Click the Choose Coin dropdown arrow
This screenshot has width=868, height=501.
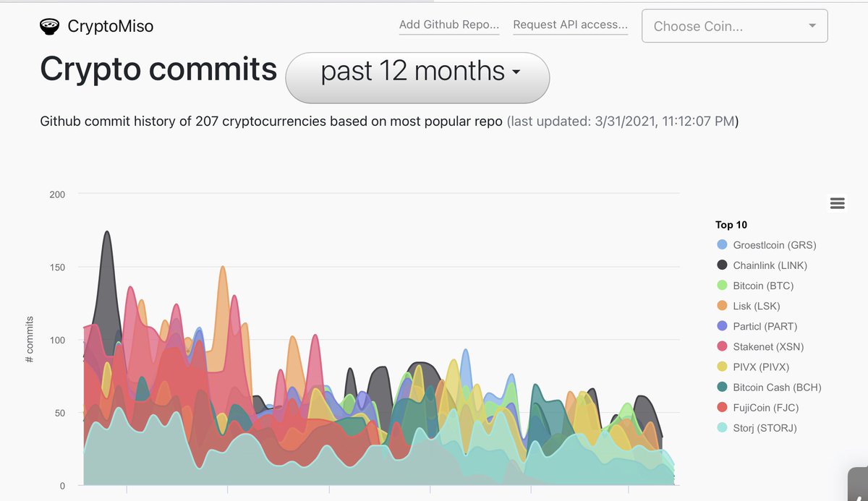[x=812, y=26]
